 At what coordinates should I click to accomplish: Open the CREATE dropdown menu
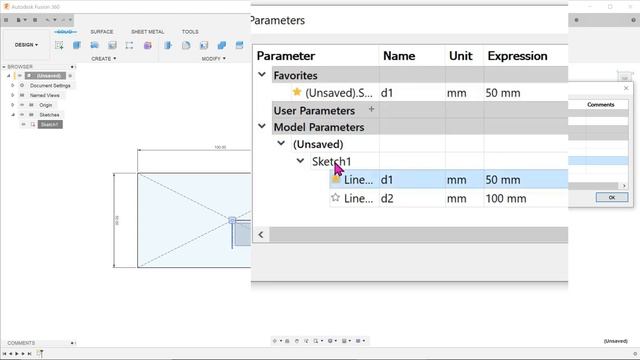(104, 59)
